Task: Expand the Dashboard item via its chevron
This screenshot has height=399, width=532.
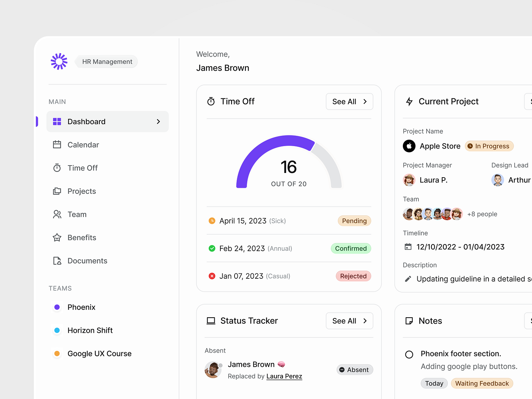Action: pos(158,121)
